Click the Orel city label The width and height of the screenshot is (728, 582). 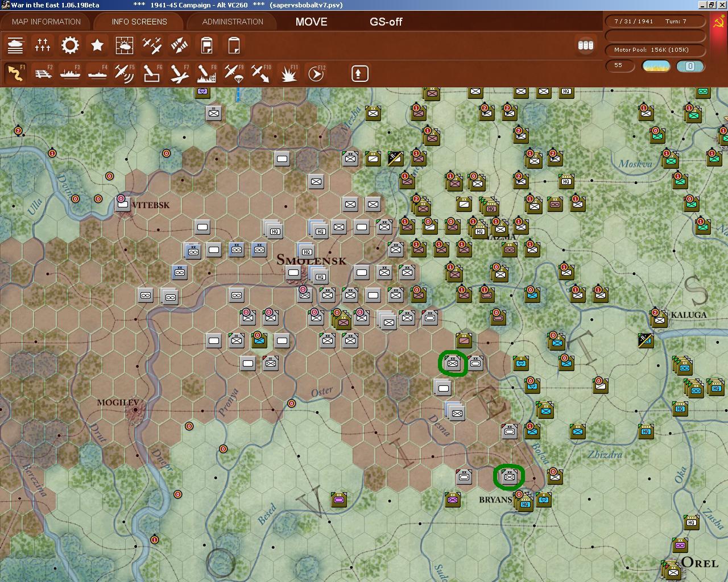coord(699,563)
